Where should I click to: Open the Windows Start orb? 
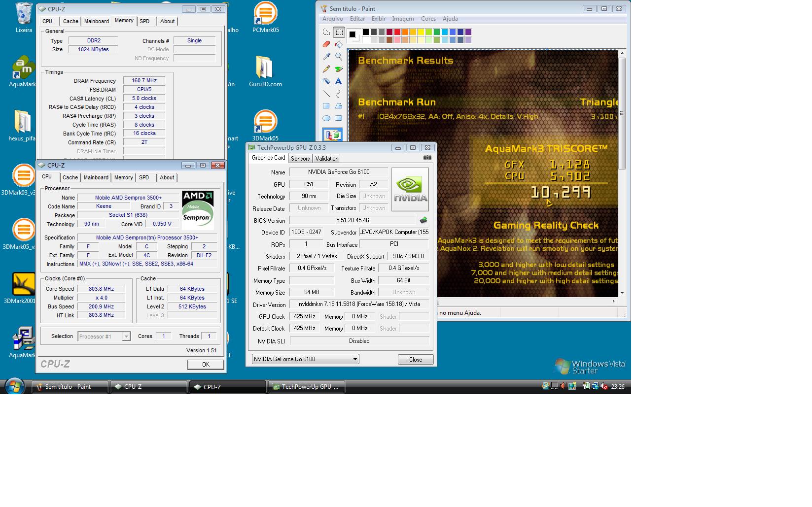point(14,386)
